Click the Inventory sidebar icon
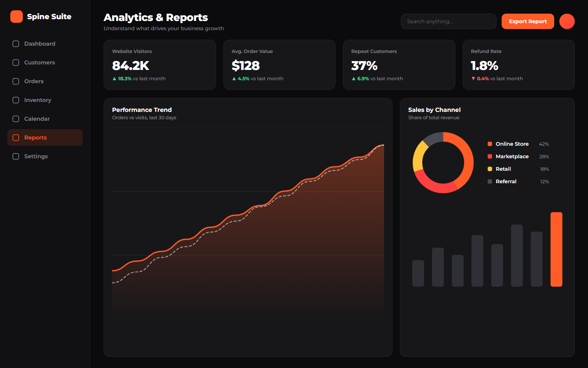Viewport: 588px width, 368px height. tap(16, 100)
